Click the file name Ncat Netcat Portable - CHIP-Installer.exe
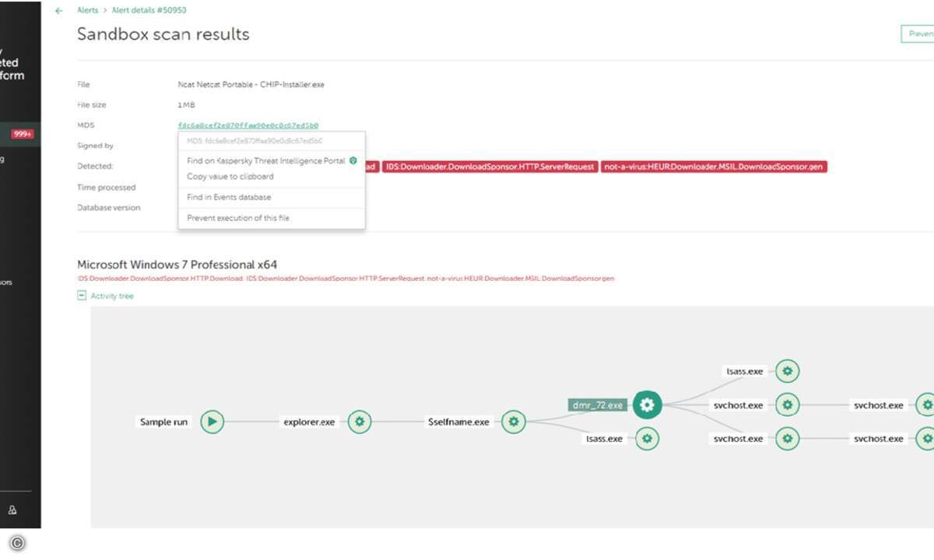This screenshot has width=934, height=560. pyautogui.click(x=251, y=85)
